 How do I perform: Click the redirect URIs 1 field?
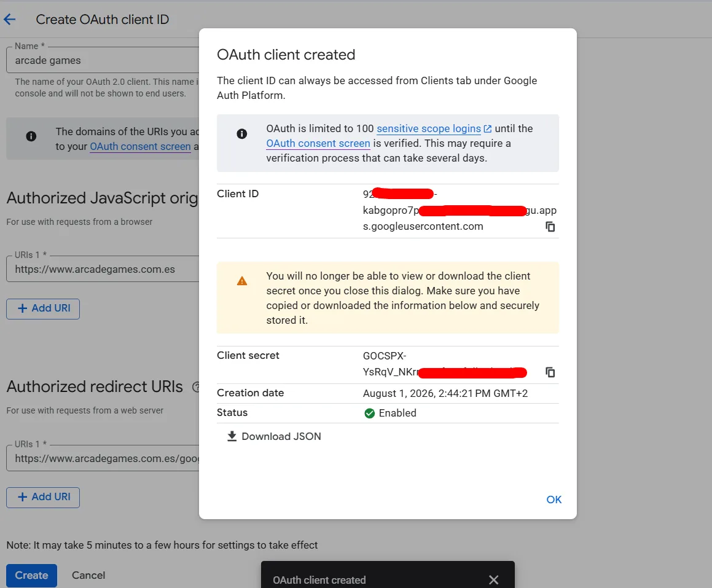pos(103,458)
